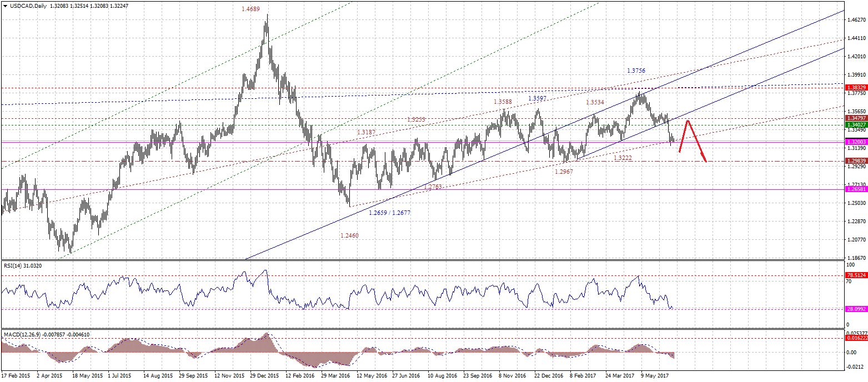The image size is (868, 382).
Task: Select the 29 Dec 2015 date
Action: pyautogui.click(x=264, y=376)
